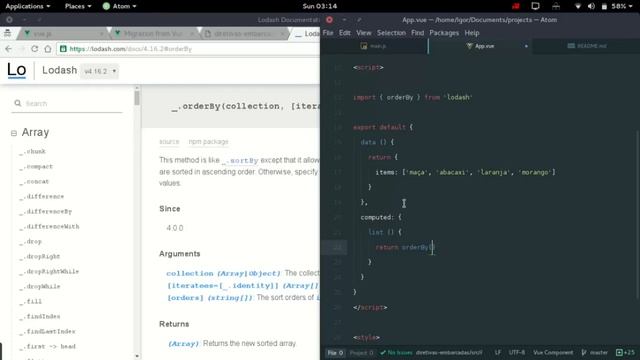Open Atom's Packages menu
Image resolution: width=640 pixels, height=360 pixels.
click(x=444, y=33)
